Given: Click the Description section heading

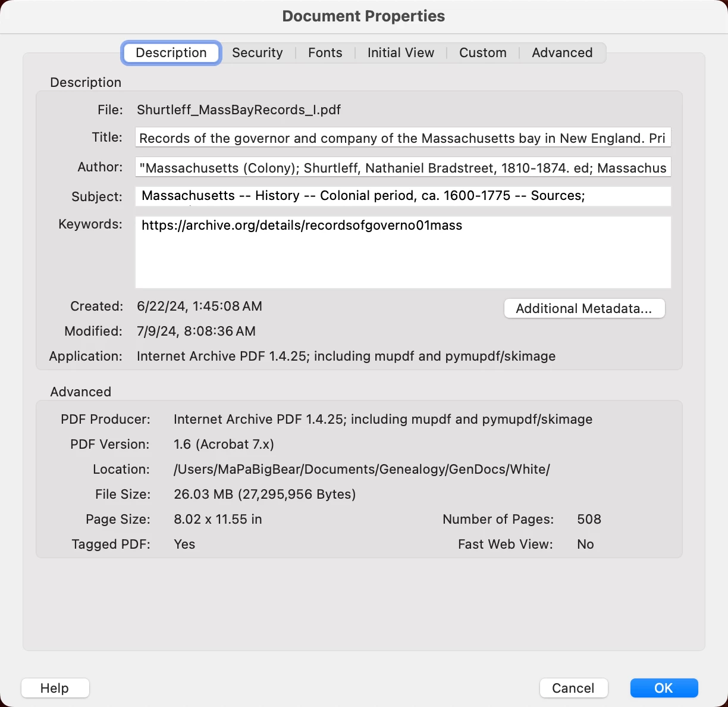Looking at the screenshot, I should tap(86, 82).
